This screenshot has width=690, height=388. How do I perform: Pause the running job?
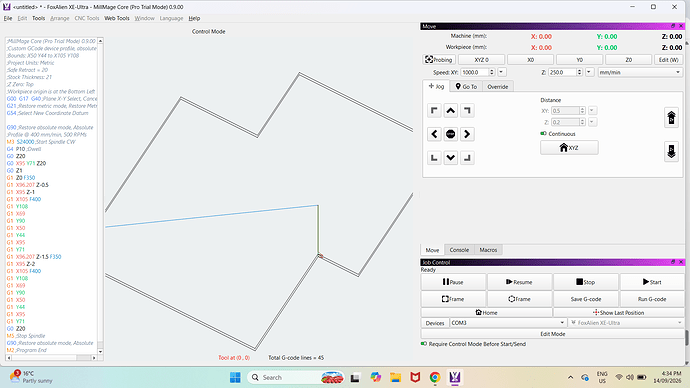point(453,282)
